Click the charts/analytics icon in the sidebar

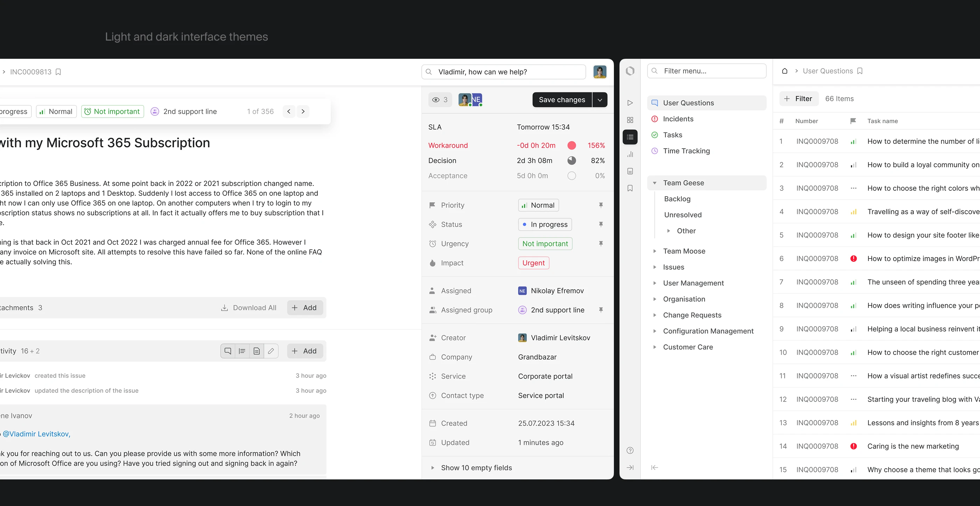click(630, 154)
